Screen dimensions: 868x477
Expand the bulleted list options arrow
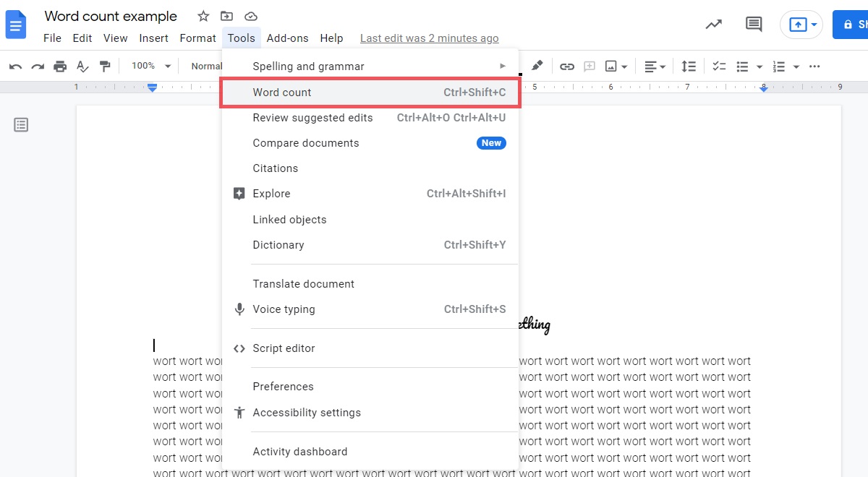(x=759, y=66)
